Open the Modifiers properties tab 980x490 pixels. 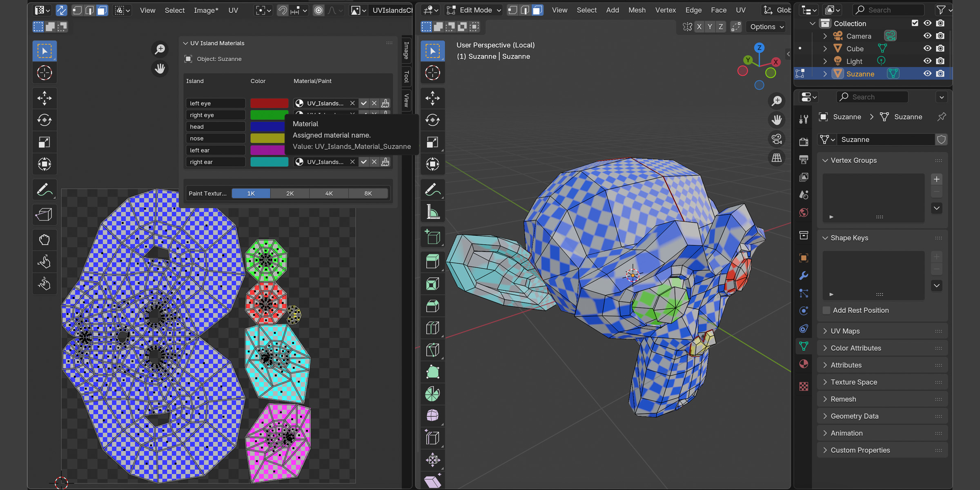pyautogui.click(x=804, y=276)
